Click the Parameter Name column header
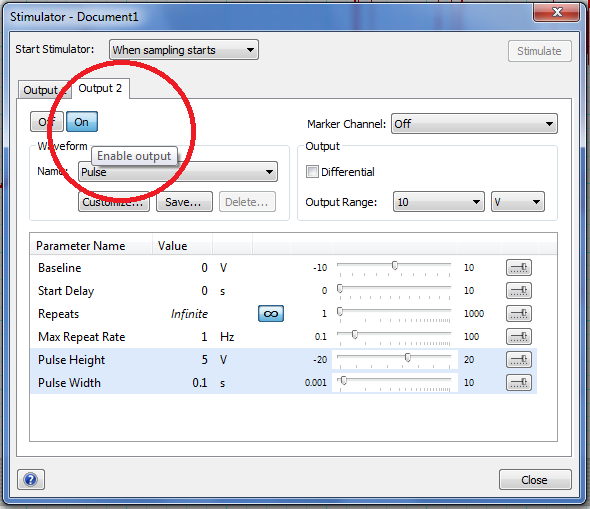Viewport: 590px width, 509px height. click(81, 246)
